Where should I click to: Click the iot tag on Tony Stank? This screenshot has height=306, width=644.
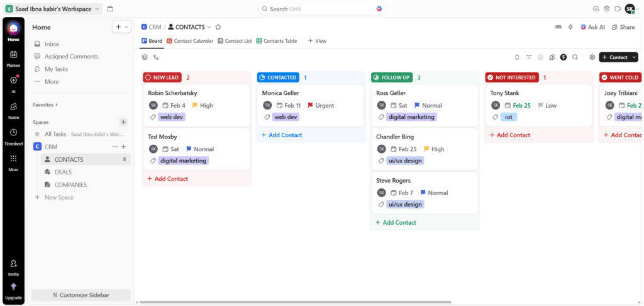(x=508, y=117)
